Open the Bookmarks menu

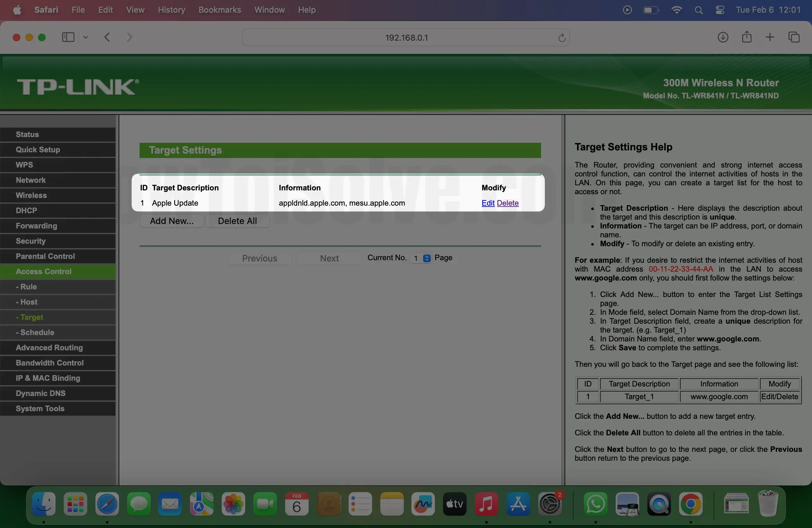(219, 10)
